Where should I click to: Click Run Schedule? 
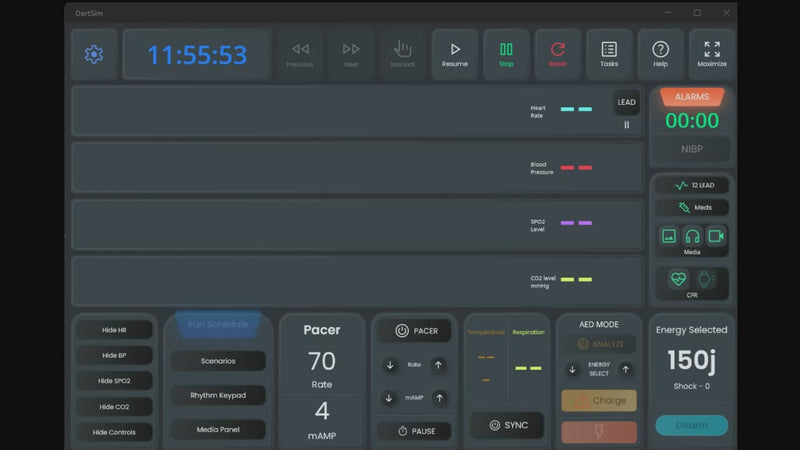pyautogui.click(x=218, y=324)
